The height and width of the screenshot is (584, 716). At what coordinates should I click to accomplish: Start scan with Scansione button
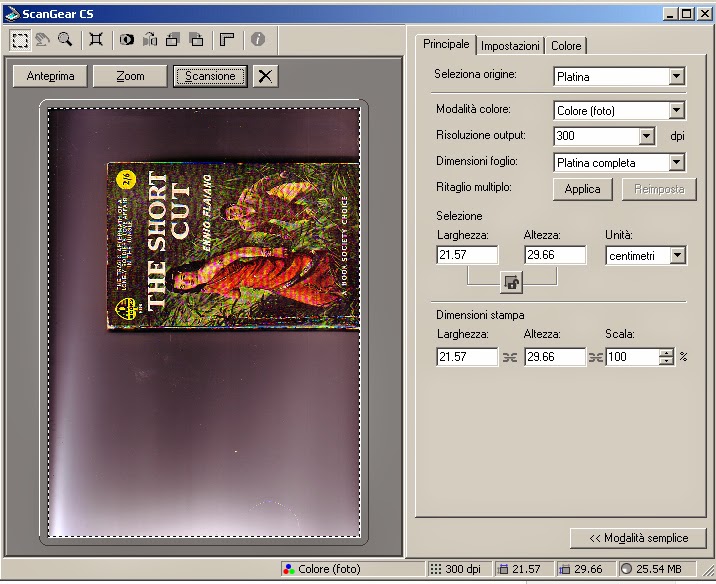pyautogui.click(x=210, y=76)
